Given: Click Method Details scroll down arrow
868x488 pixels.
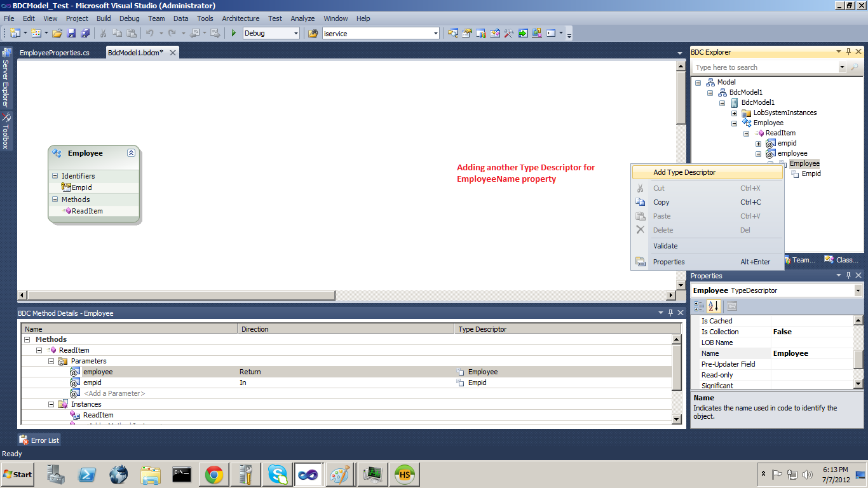Looking at the screenshot, I should tap(677, 419).
